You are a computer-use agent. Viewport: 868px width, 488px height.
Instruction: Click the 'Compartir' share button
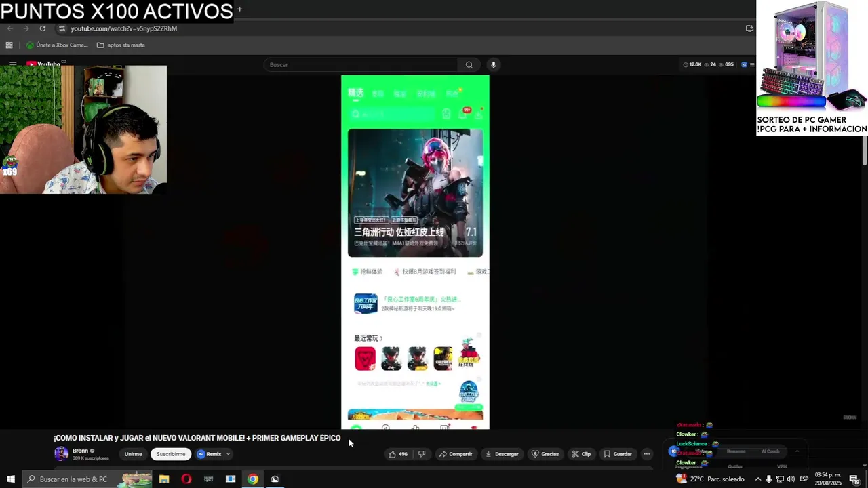point(455,454)
